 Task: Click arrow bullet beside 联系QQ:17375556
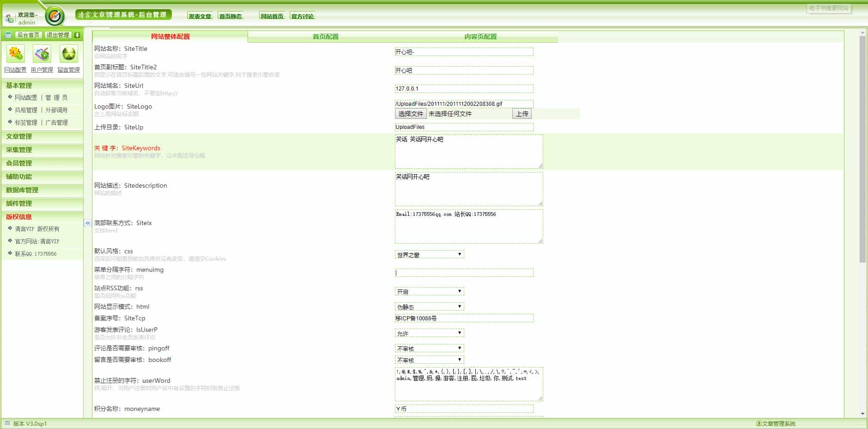[x=10, y=253]
